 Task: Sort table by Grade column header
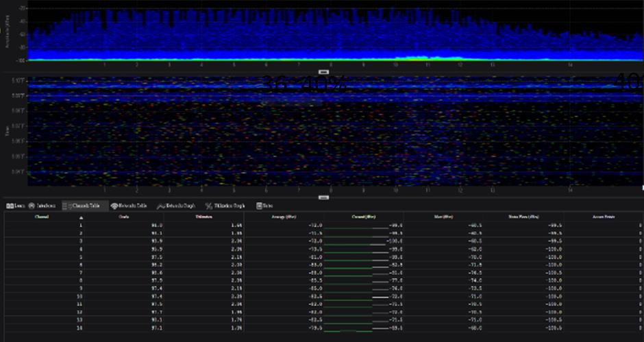point(123,217)
